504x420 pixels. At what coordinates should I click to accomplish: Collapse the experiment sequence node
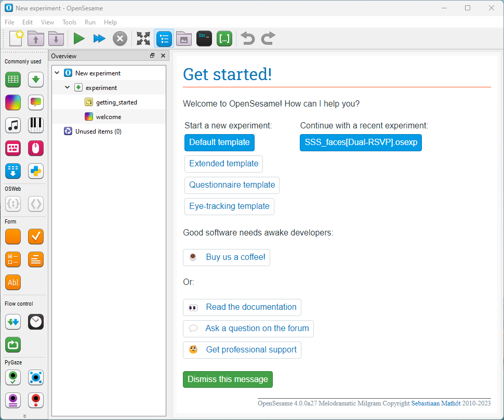click(67, 87)
